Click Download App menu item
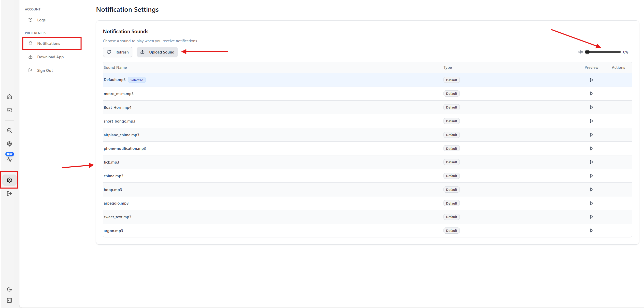644x308 pixels. click(50, 57)
